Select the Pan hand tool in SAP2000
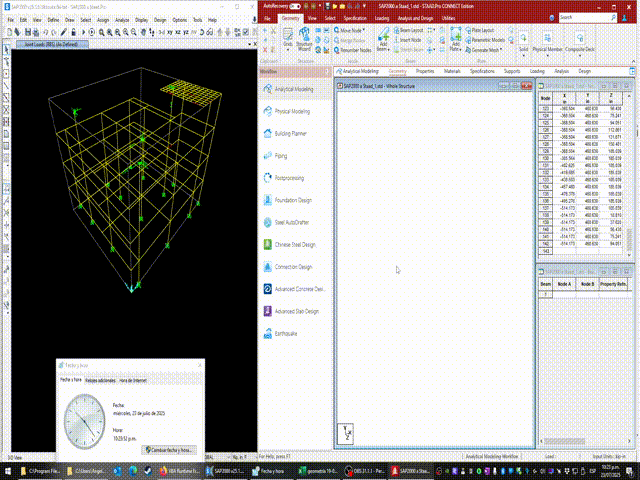Screen dimensions: 640x480 [144, 32]
